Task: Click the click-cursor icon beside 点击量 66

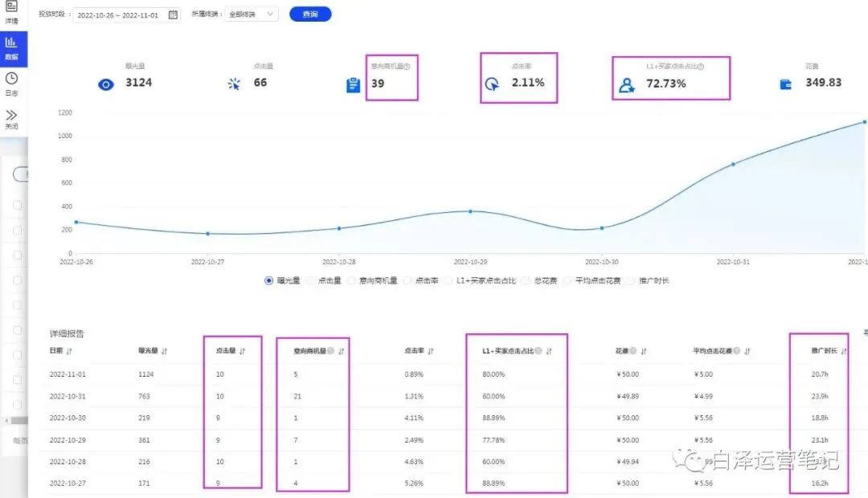Action: 234,84
